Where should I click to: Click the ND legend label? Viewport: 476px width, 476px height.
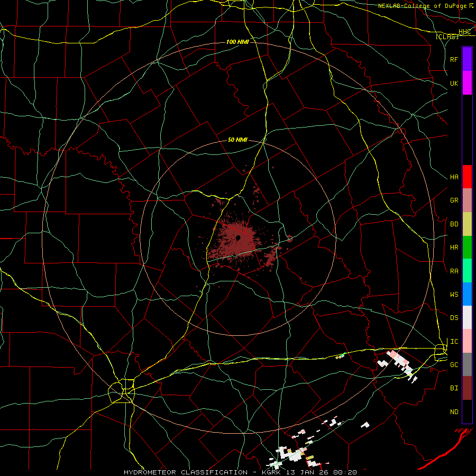pos(454,411)
